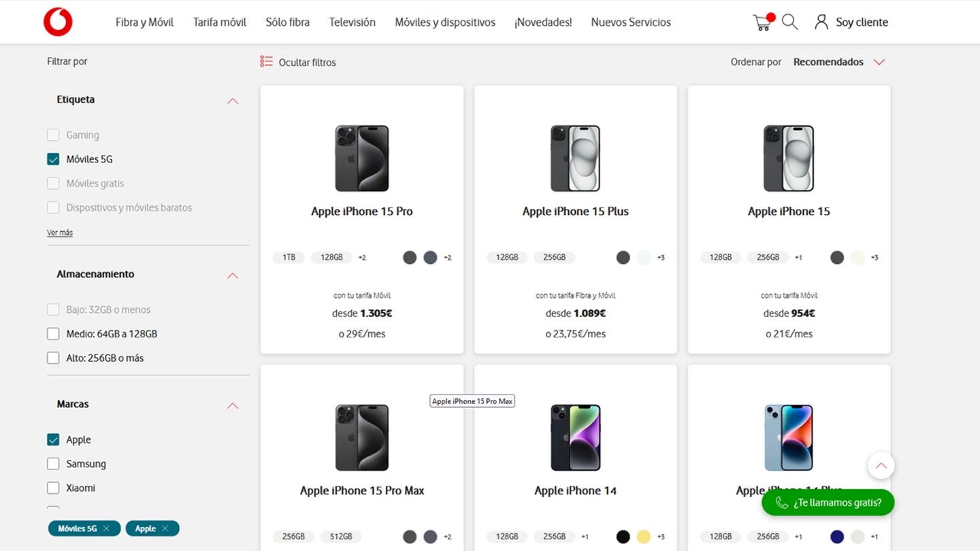The image size is (980, 551).
Task: Check the Samsung brand filter
Action: (53, 464)
